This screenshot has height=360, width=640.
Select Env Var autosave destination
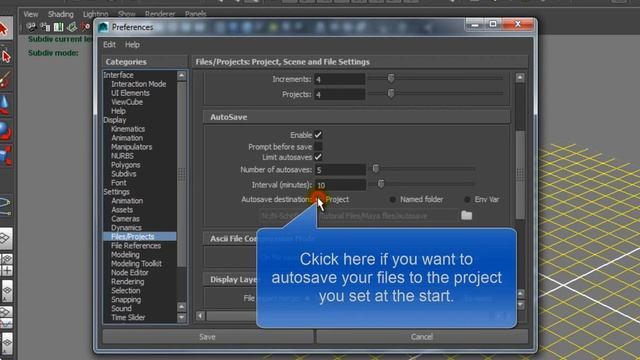click(x=467, y=200)
